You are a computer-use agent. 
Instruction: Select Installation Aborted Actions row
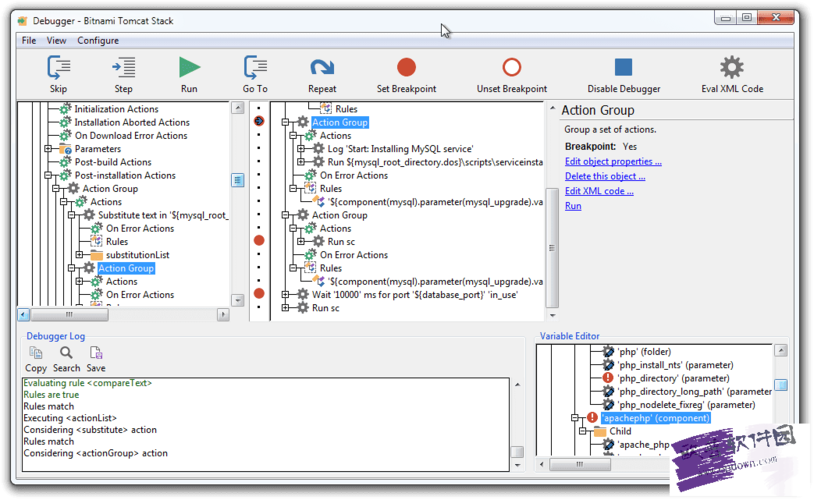pos(132,123)
